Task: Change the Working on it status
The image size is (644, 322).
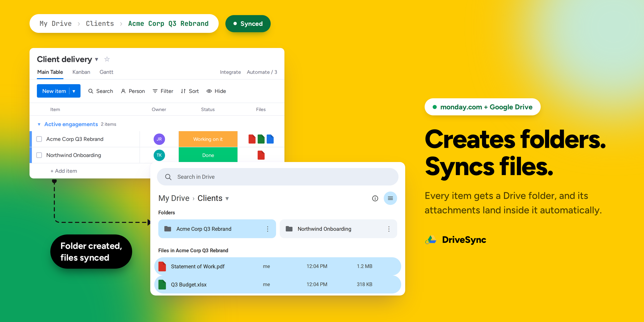Action: (x=208, y=139)
